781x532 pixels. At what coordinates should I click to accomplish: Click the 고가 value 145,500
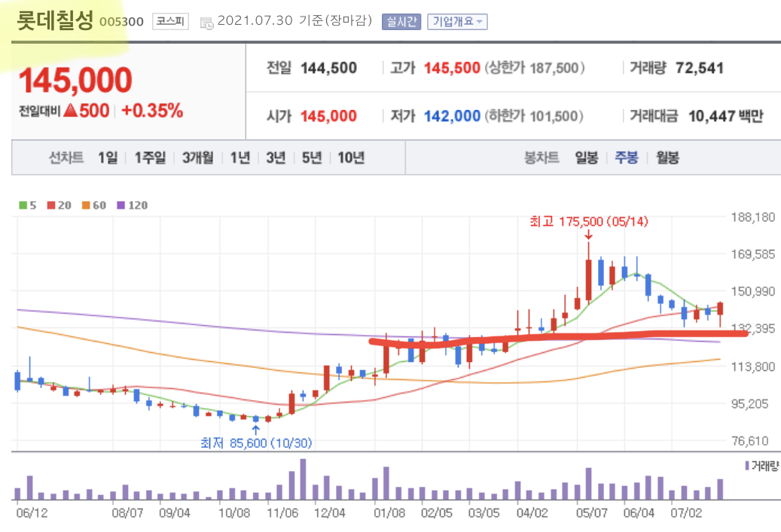452,68
